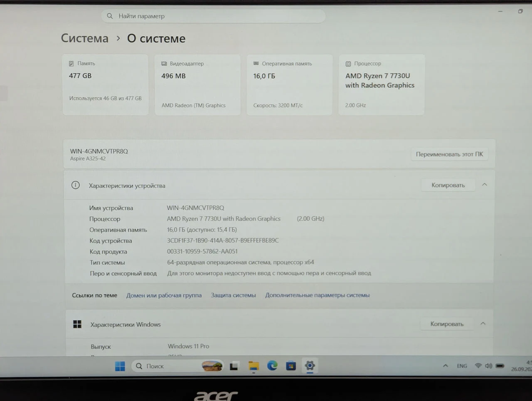The width and height of the screenshot is (532, 401).
Task: Click the magnifier icon in the settings search
Action: [110, 16]
